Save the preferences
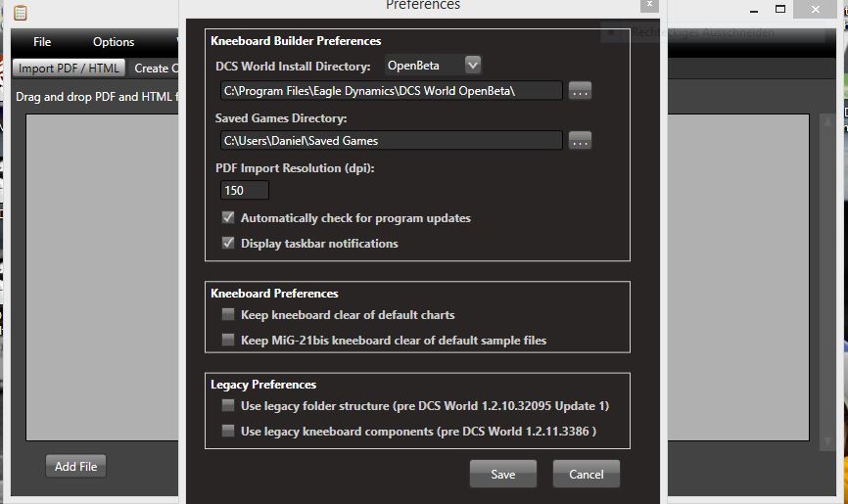 coord(503,474)
